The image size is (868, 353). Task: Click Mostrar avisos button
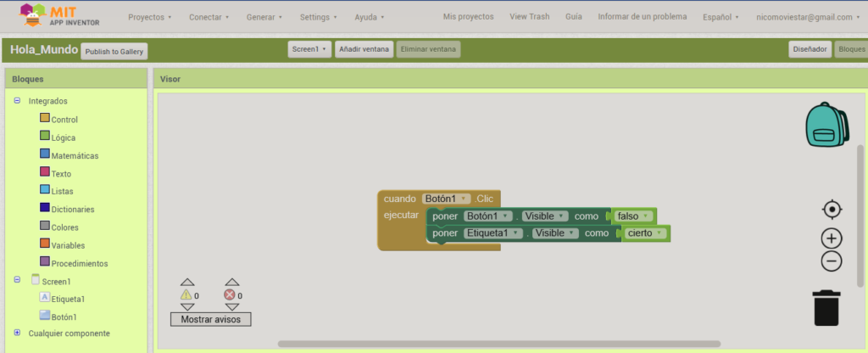tap(210, 319)
